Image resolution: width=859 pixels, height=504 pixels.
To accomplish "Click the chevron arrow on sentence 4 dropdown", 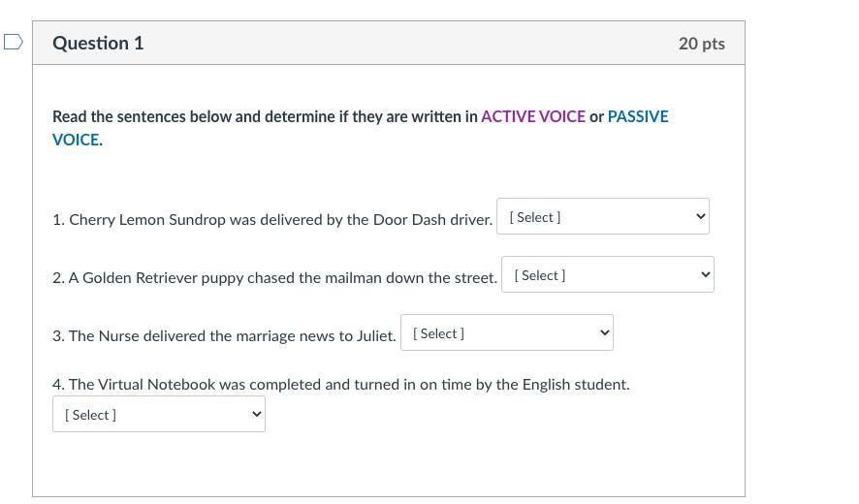I will pyautogui.click(x=257, y=414).
